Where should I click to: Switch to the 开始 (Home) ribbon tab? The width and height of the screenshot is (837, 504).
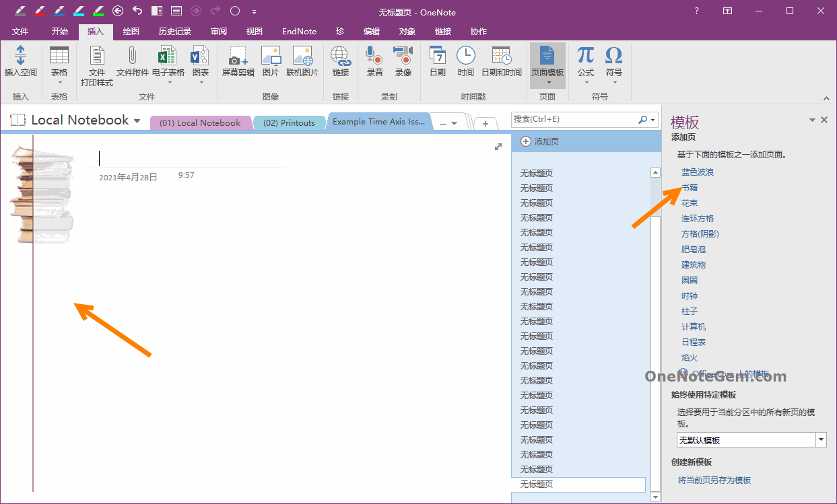click(59, 32)
